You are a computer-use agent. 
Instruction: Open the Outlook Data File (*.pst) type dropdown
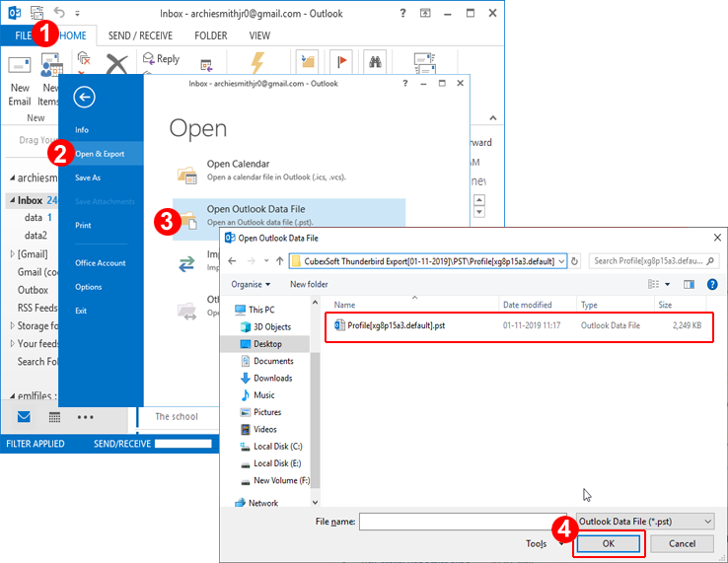pos(645,522)
